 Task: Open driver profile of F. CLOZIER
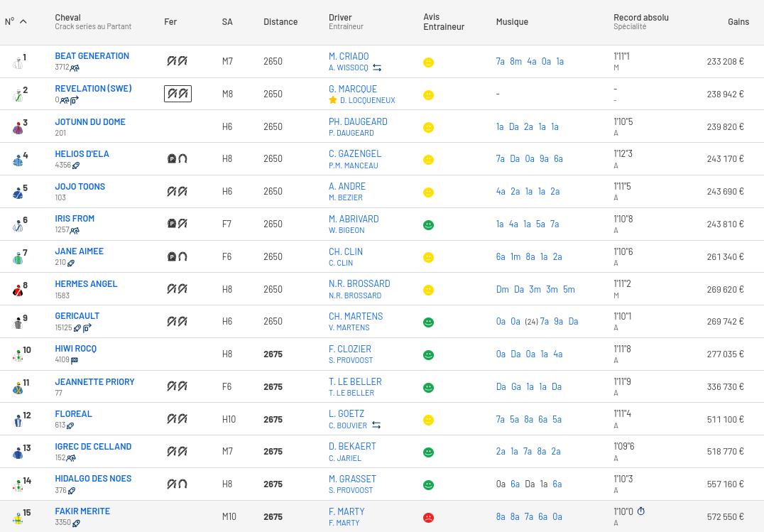pyautogui.click(x=349, y=349)
